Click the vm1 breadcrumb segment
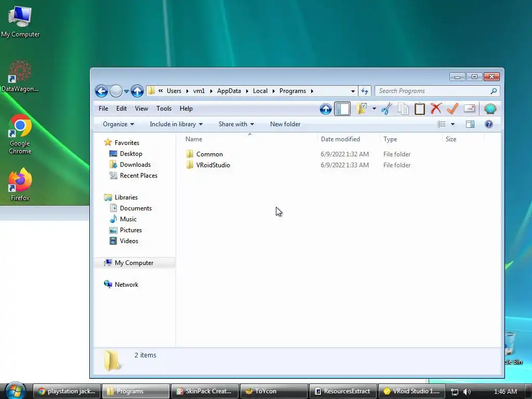532x399 pixels. (x=199, y=91)
